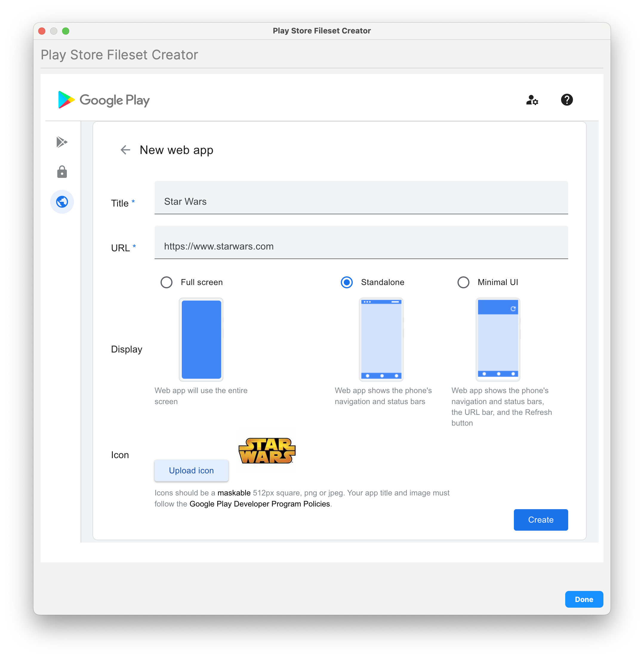Image resolution: width=644 pixels, height=659 pixels.
Task: Open the maskable link
Action: 234,493
